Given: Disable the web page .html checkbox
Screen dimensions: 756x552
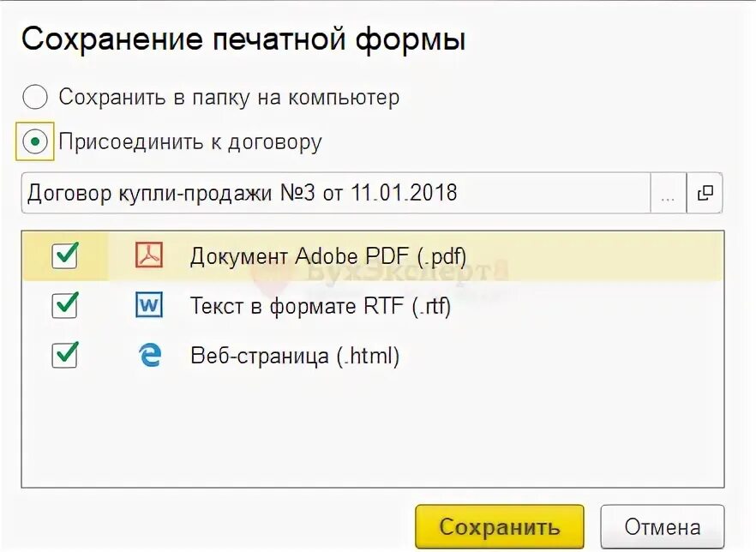Looking at the screenshot, I should pos(65,355).
